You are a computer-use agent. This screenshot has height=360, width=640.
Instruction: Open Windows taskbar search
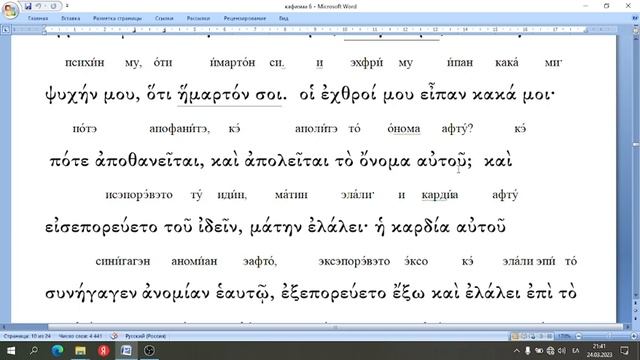(34, 351)
